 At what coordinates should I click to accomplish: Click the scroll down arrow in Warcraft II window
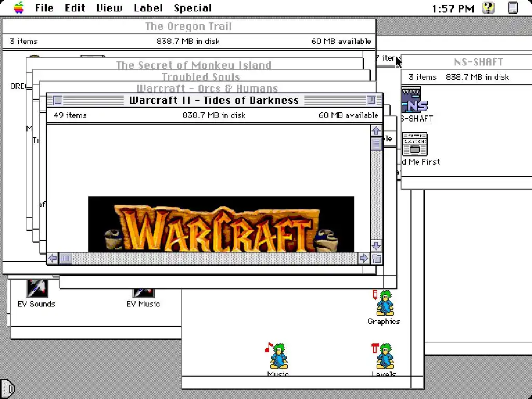click(x=376, y=246)
